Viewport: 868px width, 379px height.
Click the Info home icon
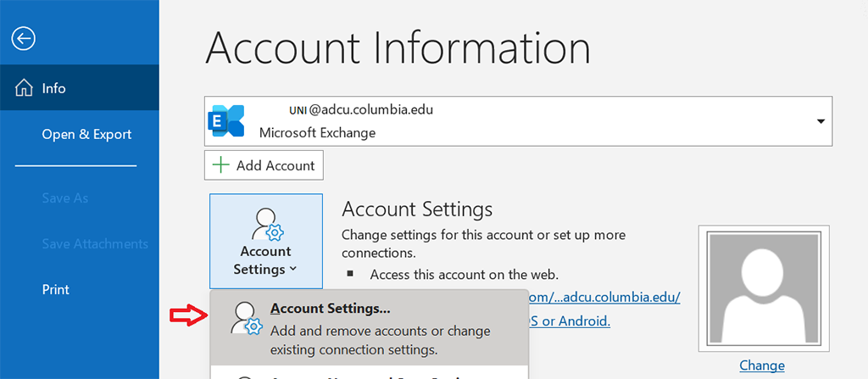tap(24, 88)
